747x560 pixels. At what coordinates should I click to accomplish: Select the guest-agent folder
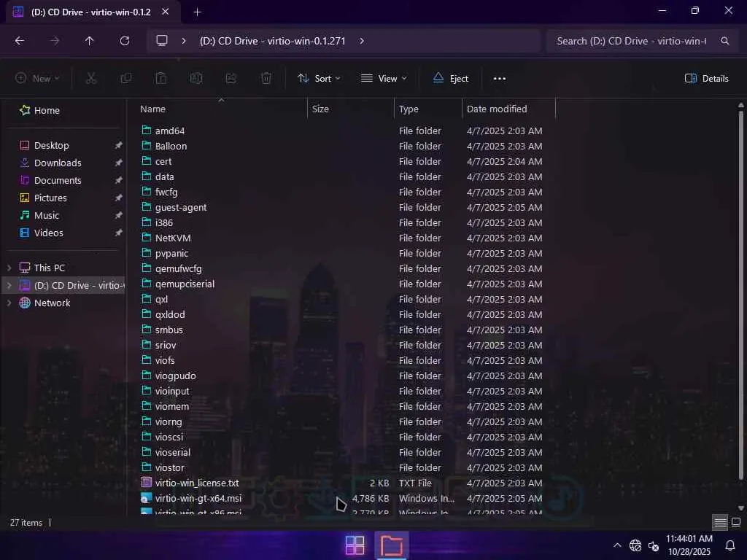pos(181,208)
